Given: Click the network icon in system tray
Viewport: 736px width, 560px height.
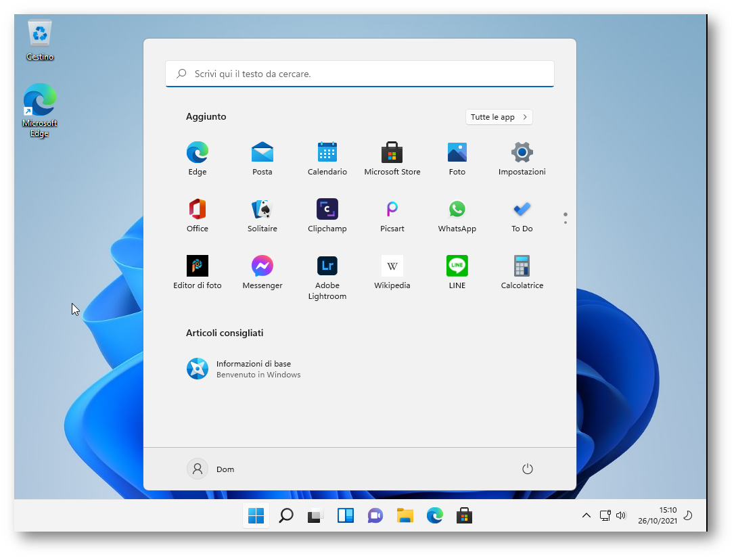Looking at the screenshot, I should [x=605, y=515].
